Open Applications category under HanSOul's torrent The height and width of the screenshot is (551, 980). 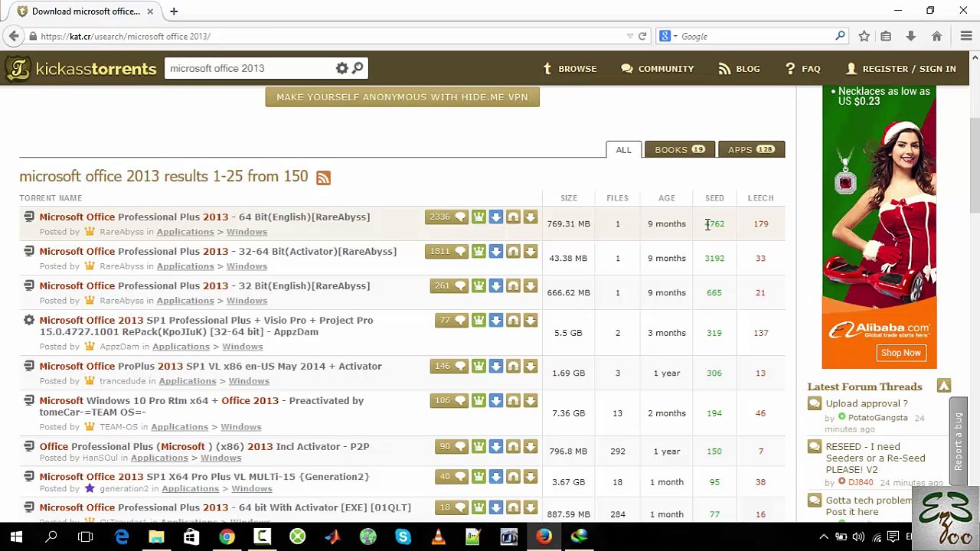pyautogui.click(x=159, y=458)
